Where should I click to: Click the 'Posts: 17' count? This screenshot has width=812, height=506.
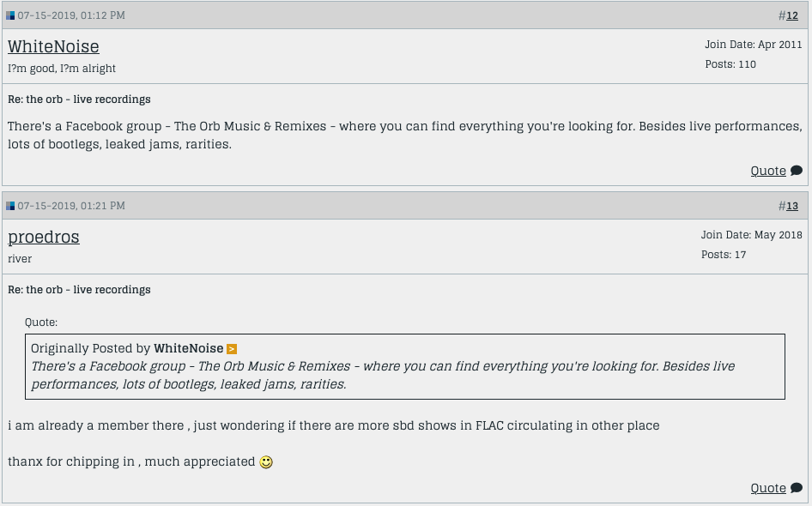[x=724, y=255]
